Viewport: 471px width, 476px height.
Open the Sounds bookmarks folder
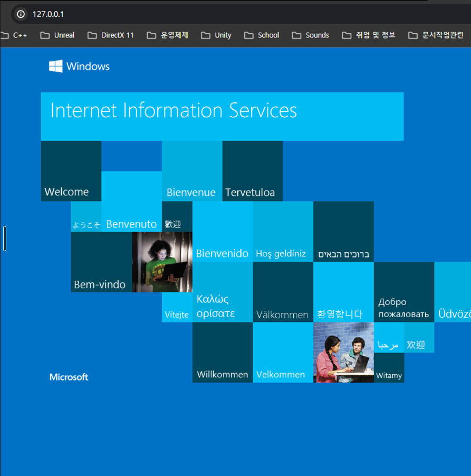click(x=311, y=35)
